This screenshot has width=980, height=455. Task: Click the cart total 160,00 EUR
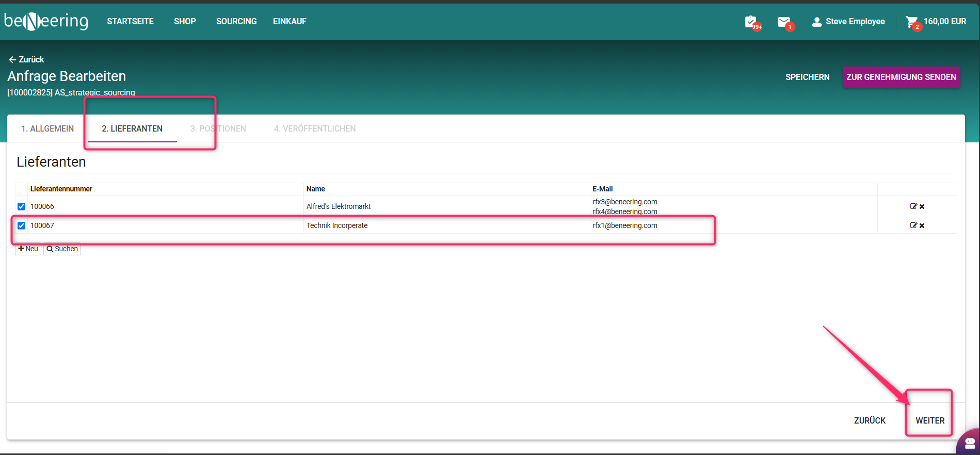(x=945, y=21)
